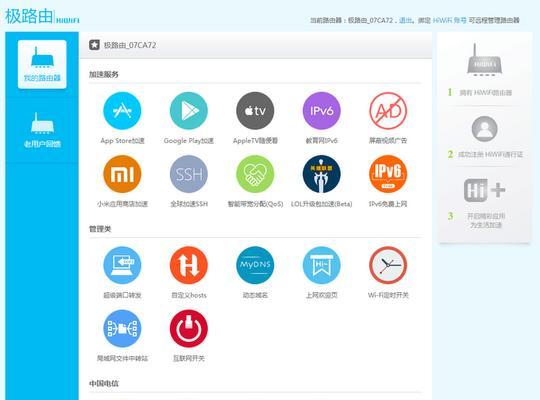
Task: Click the 局域网文件中转站 label
Action: (122, 358)
